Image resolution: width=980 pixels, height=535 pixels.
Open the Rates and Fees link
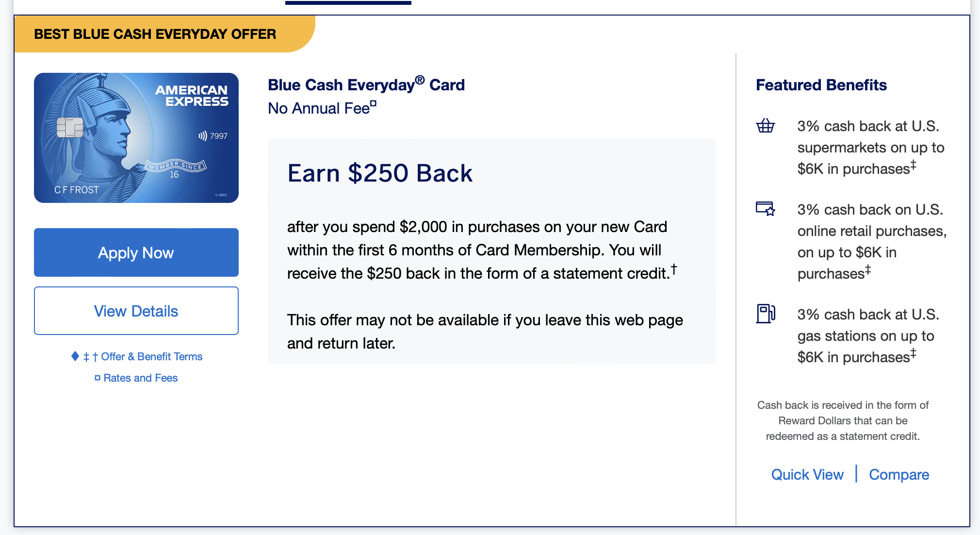[x=140, y=378]
